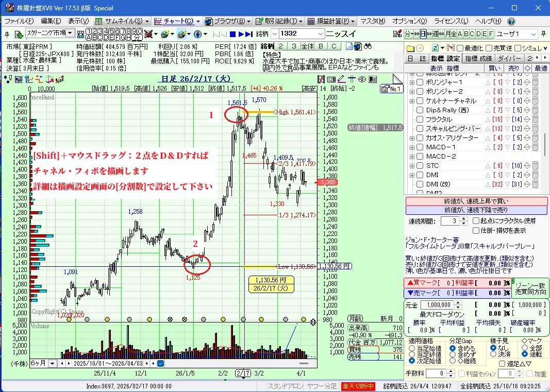Check the 仕掛・損切を表示 checkbox
Viewport: 550px width, 392px height.
pos(476,230)
